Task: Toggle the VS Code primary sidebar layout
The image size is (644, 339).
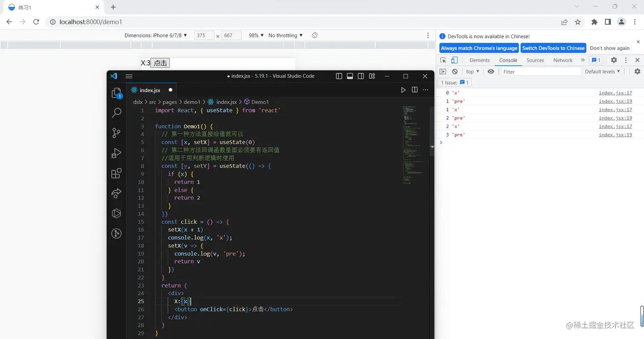Action: (339, 76)
